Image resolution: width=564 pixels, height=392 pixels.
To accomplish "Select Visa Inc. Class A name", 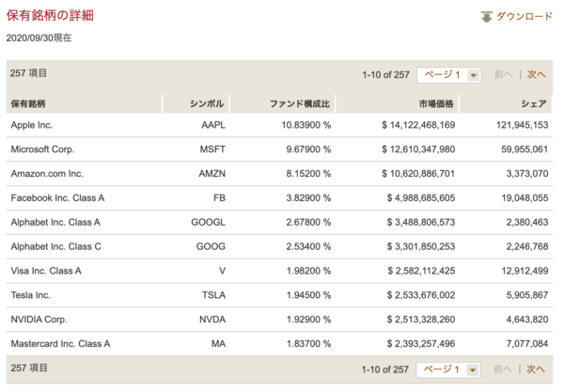I will click(x=46, y=271).
